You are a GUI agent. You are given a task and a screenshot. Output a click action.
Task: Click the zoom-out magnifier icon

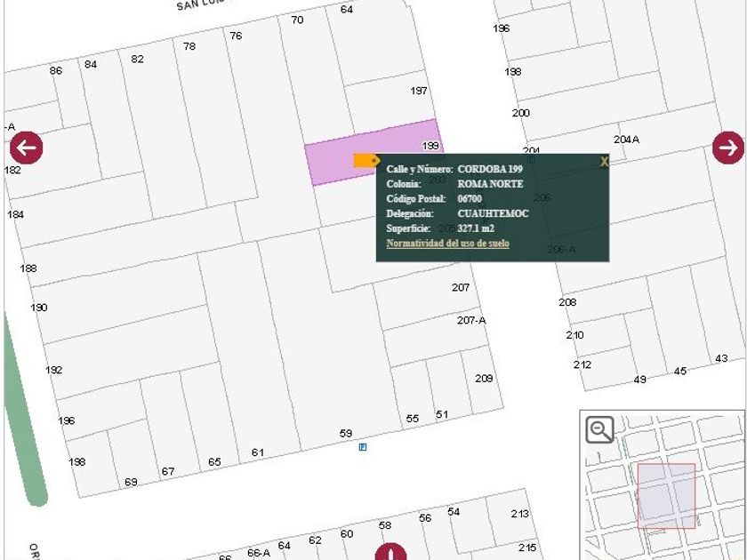599,429
